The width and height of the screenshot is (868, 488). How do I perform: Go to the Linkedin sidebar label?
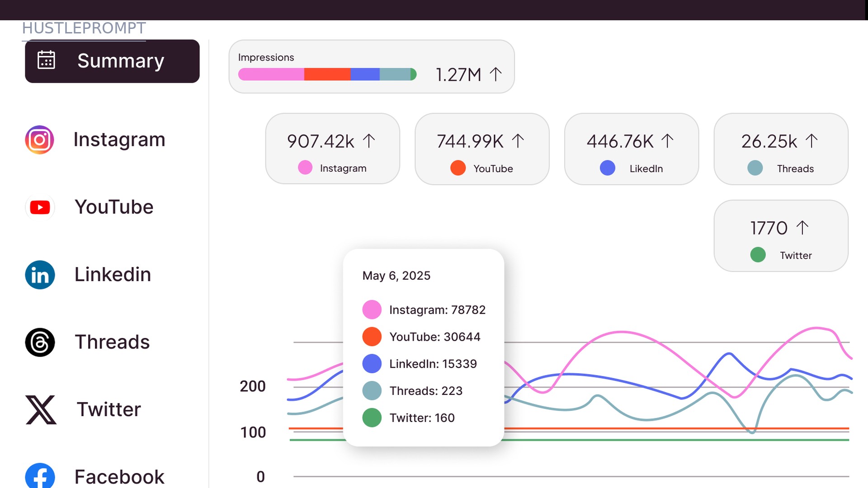113,275
